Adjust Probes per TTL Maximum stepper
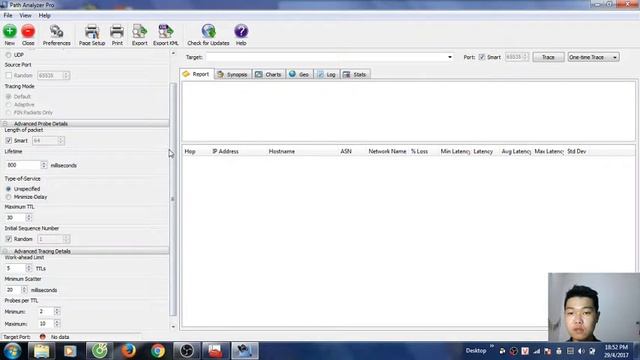 [x=57, y=324]
